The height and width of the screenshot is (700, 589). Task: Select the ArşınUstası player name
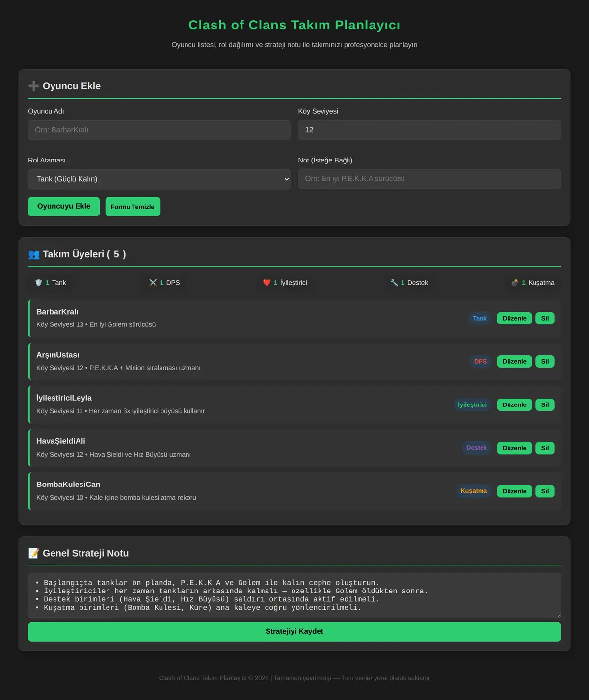[58, 355]
